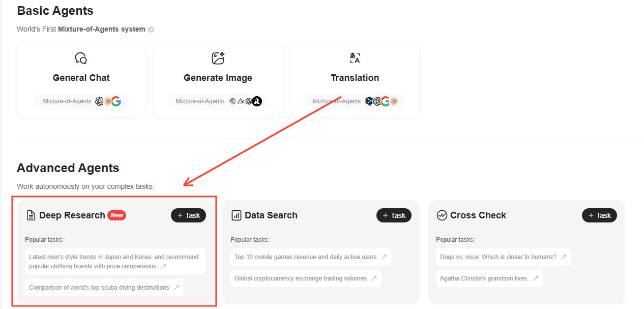The width and height of the screenshot is (644, 309).
Task: Open the Japan and Korea style trends task
Action: (115, 261)
